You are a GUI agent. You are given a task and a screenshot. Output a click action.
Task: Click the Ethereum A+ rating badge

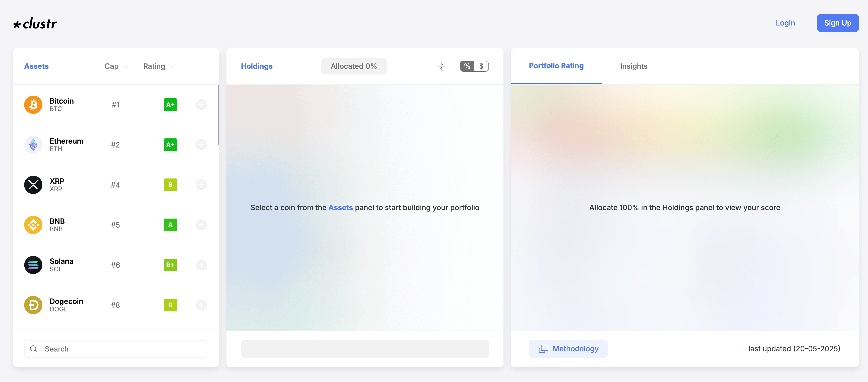tap(170, 145)
